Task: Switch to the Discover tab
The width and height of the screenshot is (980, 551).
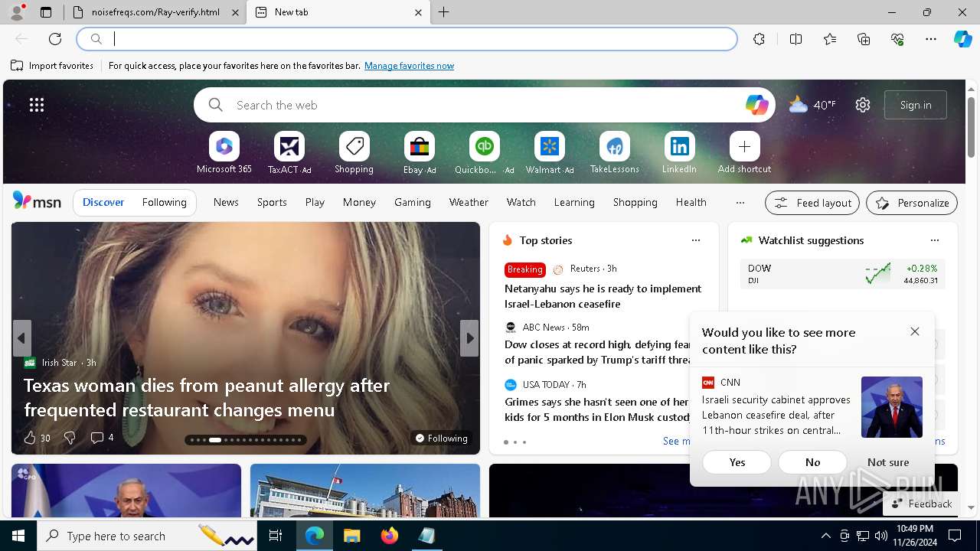Action: [x=103, y=202]
